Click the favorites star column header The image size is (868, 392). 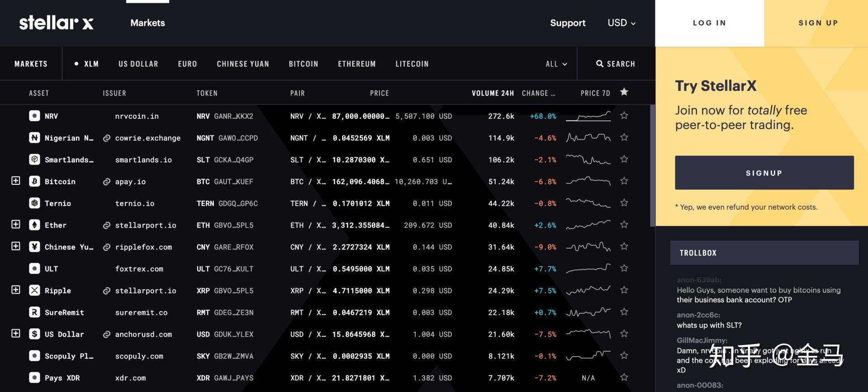point(624,92)
